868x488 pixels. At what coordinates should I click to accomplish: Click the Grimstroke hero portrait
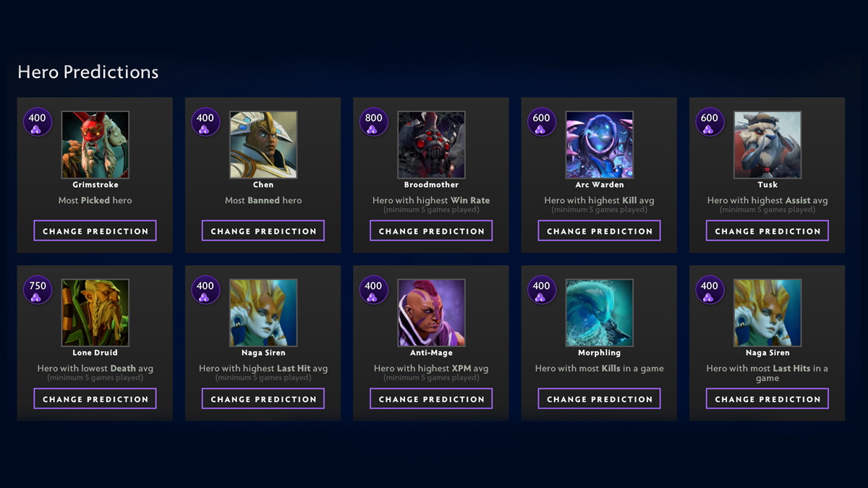(x=95, y=145)
